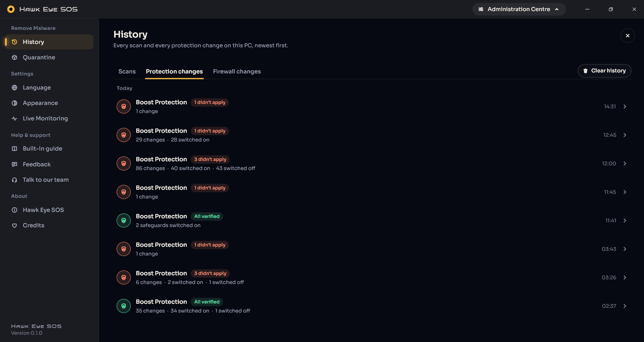Image resolution: width=644 pixels, height=342 pixels.
Task: Select the Protection changes tab
Action: coord(174,71)
